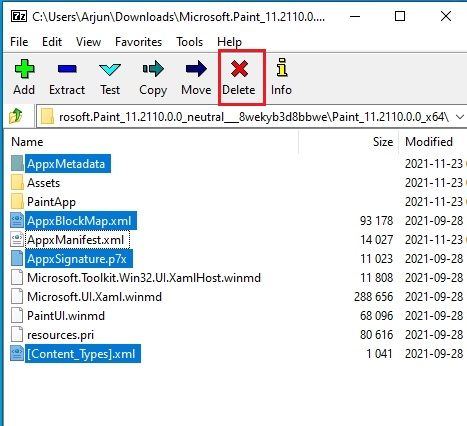Open the View menu
The height and width of the screenshot is (426, 467).
pyautogui.click(x=88, y=42)
